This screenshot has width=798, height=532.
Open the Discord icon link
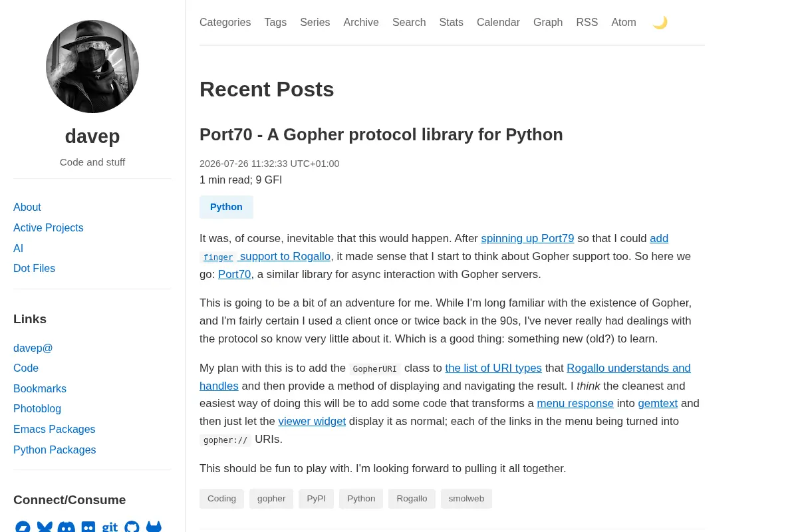click(66, 527)
